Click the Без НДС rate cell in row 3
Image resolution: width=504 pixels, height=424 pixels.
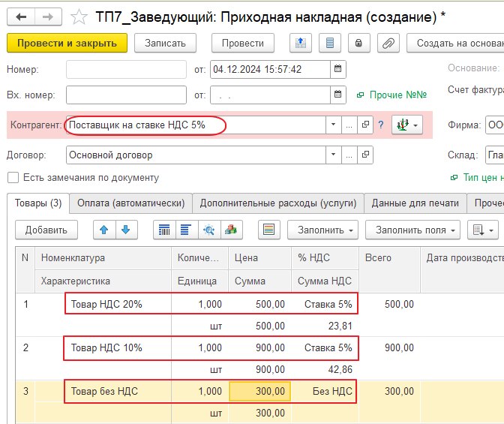tap(324, 391)
